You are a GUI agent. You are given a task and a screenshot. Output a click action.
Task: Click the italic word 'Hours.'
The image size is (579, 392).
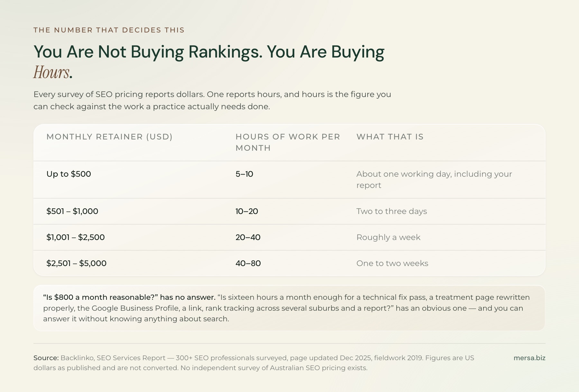click(x=53, y=72)
